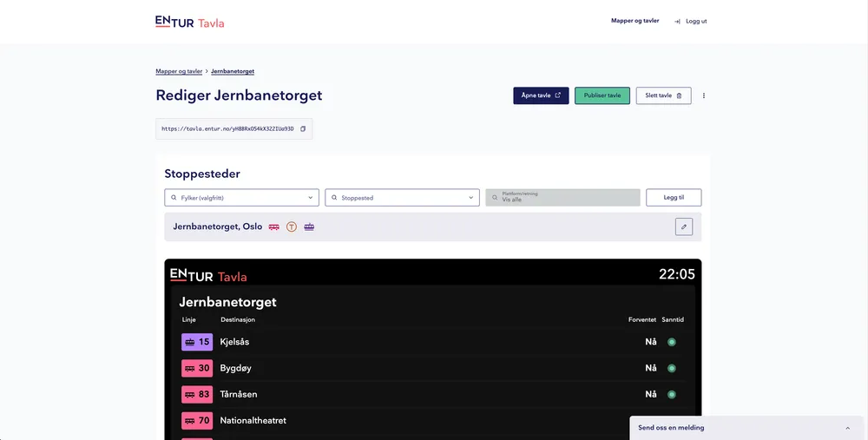This screenshot has width=868, height=440.
Task: Click the orange metro T icon
Action: 292,227
